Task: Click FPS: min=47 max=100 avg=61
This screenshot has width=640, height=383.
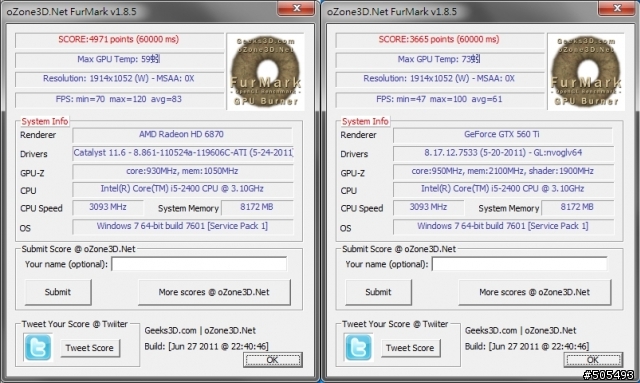Action: 439,99
